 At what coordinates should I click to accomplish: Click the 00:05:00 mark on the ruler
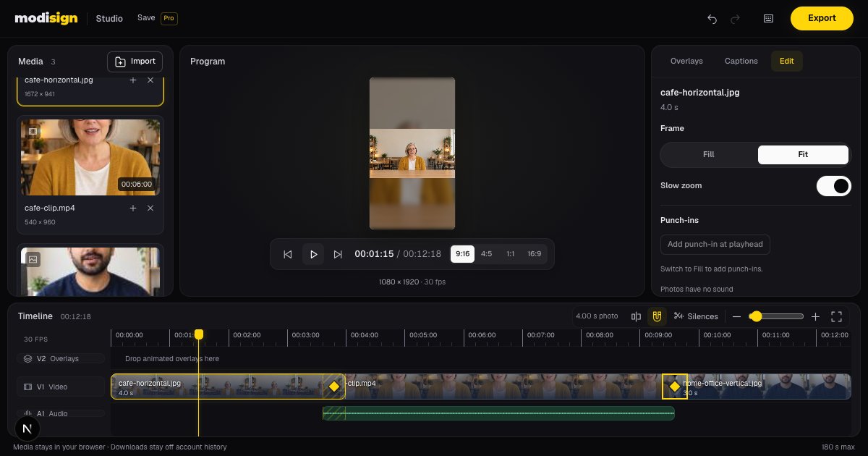(423, 335)
